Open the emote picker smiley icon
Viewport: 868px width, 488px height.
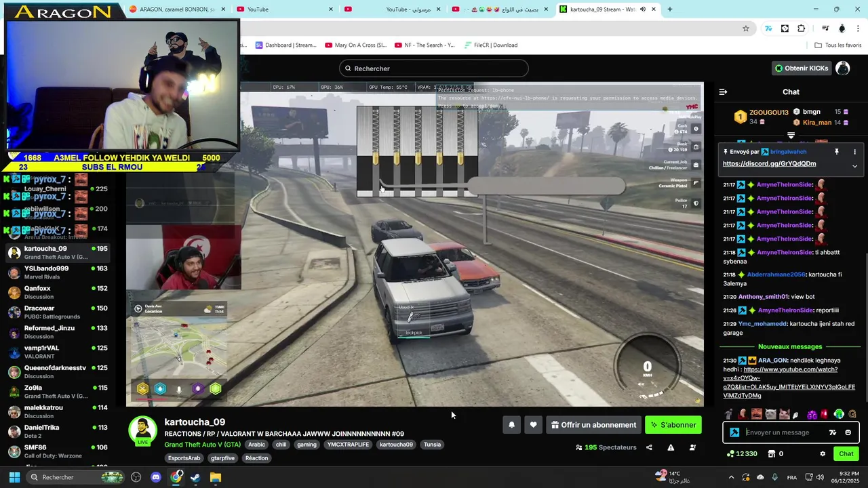pyautogui.click(x=848, y=432)
